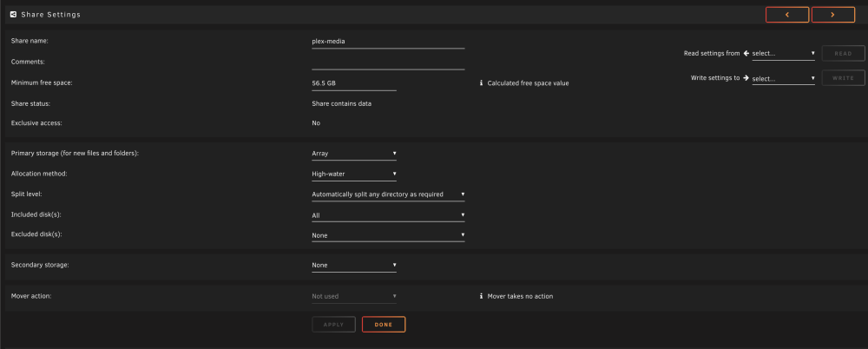Open Allocation method High-water dropdown
Viewport: 868px width, 349px height.
coord(354,174)
